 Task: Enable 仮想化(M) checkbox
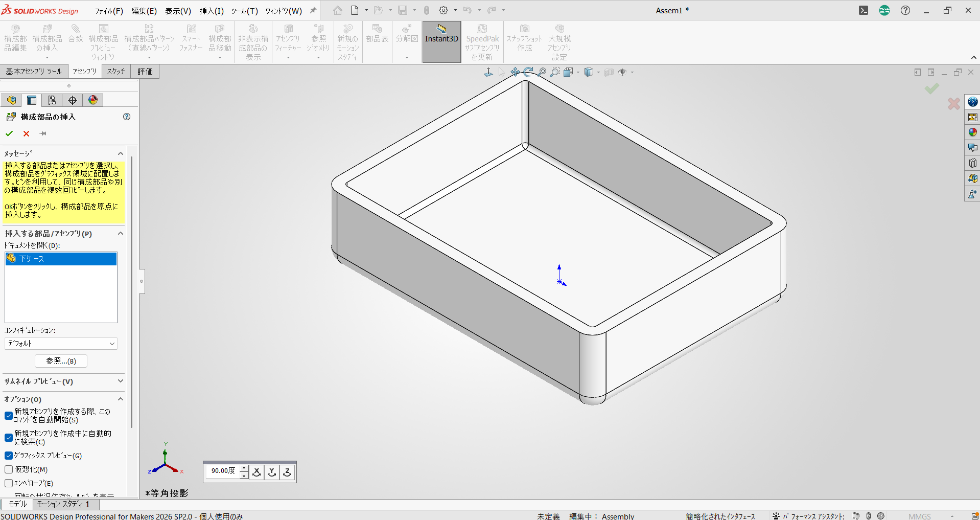coord(9,469)
